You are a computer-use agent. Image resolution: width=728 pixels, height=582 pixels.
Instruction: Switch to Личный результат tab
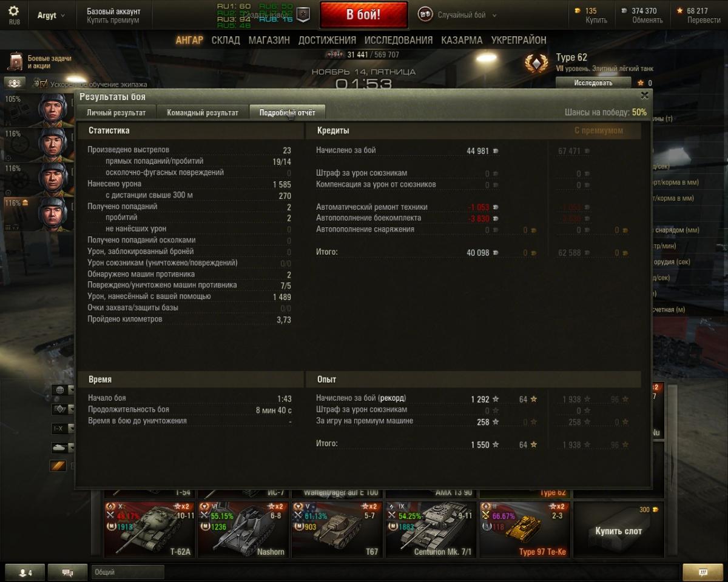(116, 113)
